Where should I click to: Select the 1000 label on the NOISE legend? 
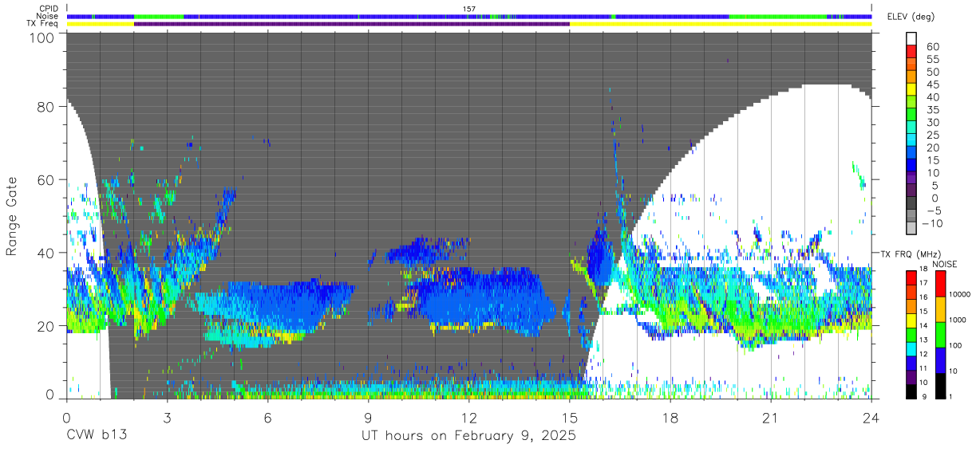click(956, 320)
